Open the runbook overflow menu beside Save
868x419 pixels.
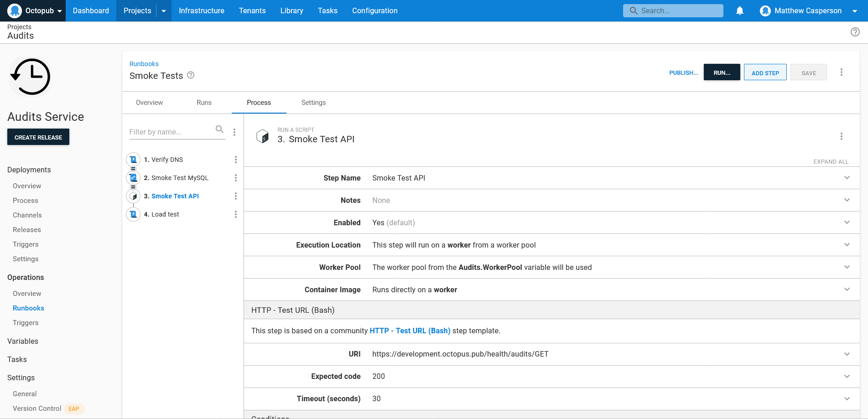coord(841,72)
